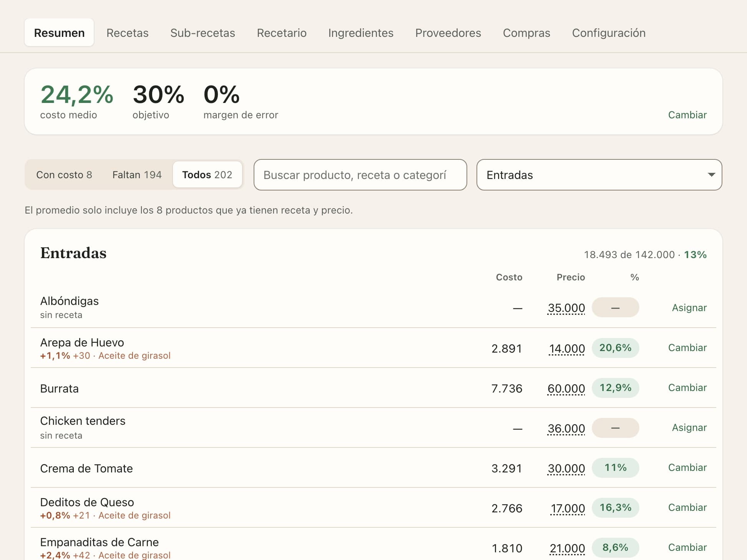Open the Resumen tab
Image resolution: width=747 pixels, height=560 pixels.
(x=59, y=33)
